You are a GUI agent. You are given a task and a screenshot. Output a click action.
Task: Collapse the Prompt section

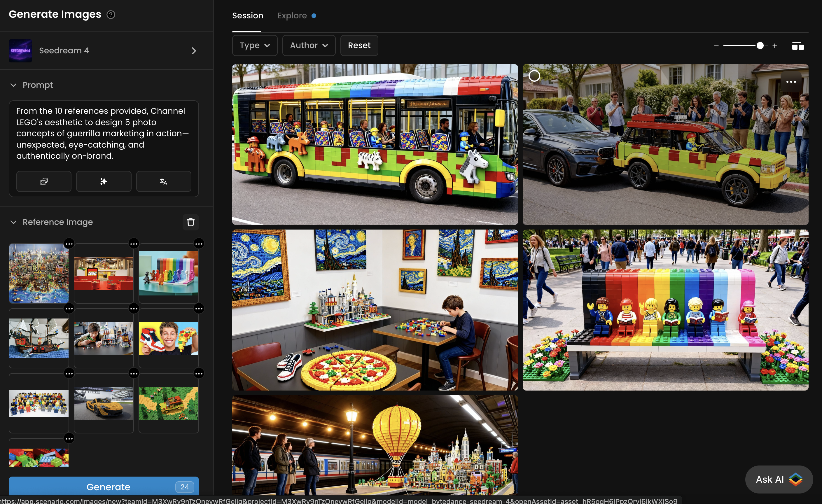[14, 85]
